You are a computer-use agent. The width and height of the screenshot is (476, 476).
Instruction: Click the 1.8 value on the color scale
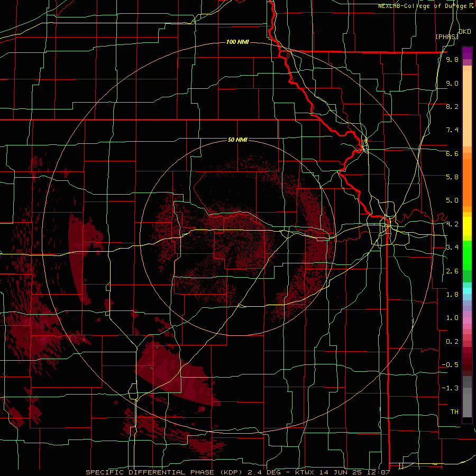(x=452, y=295)
